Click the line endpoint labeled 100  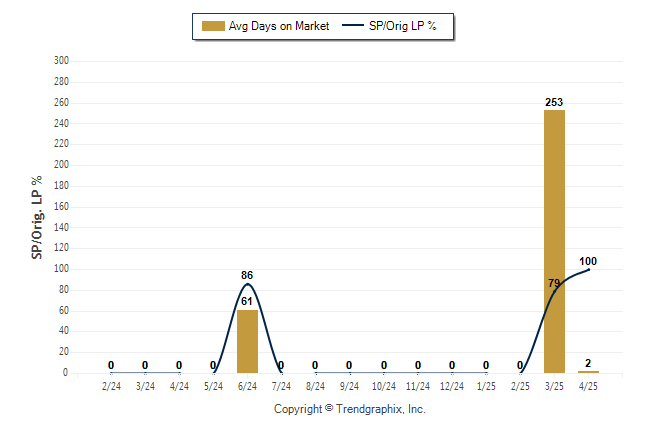coord(588,269)
